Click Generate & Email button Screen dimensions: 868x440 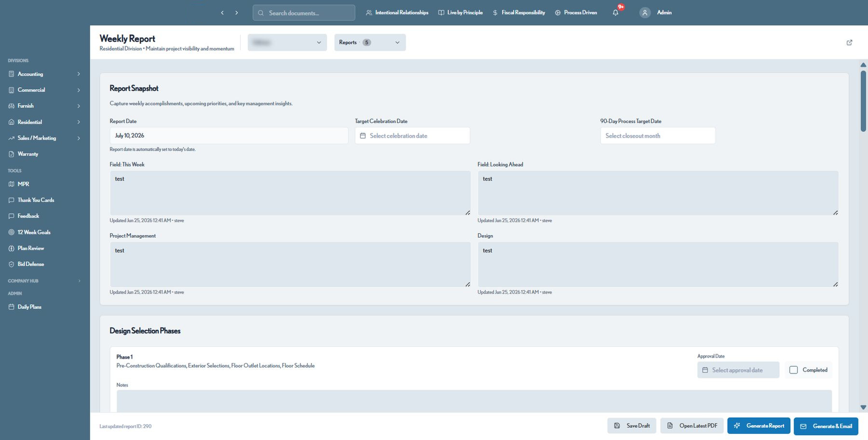(x=826, y=426)
